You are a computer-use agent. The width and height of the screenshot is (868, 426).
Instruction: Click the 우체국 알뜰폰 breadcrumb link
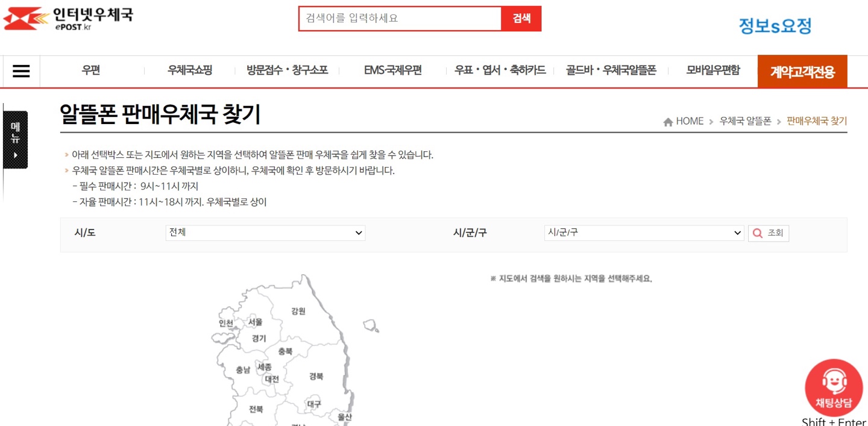click(744, 121)
